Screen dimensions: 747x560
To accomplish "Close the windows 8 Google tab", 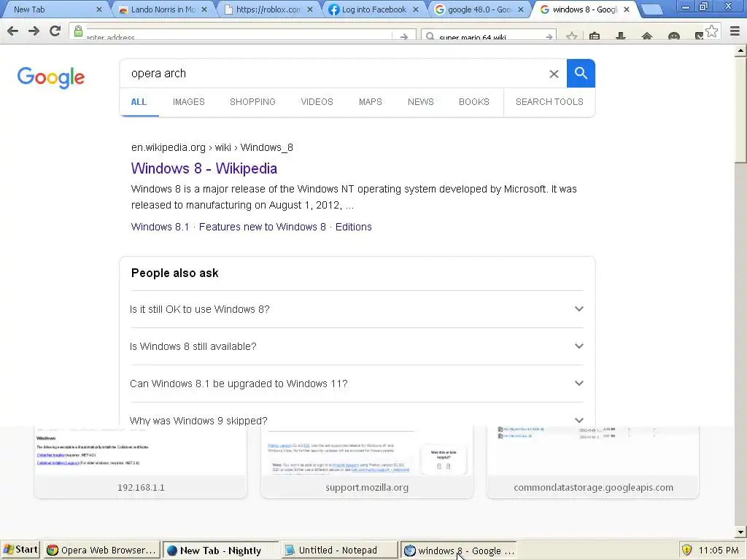I will click(627, 9).
